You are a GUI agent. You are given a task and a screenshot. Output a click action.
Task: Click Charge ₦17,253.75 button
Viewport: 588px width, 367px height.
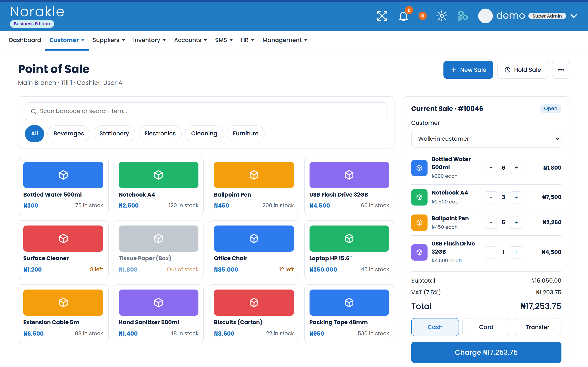click(x=486, y=352)
